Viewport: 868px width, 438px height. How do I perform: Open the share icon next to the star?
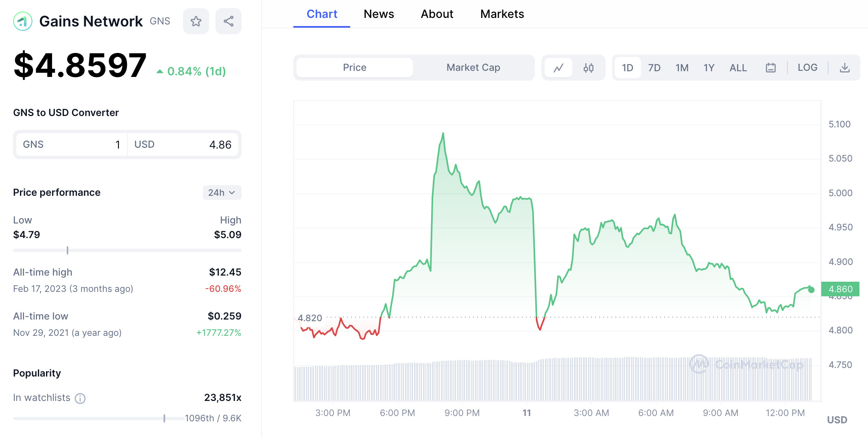[228, 21]
